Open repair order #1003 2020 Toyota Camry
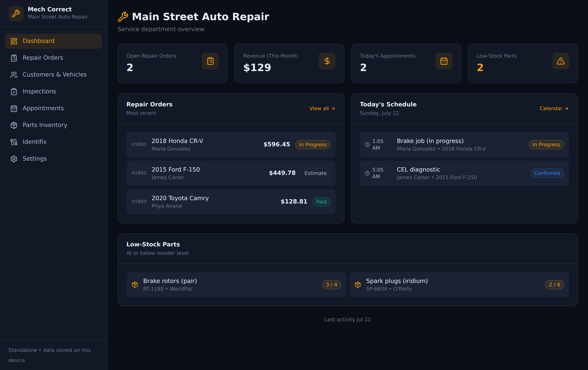 point(231,202)
